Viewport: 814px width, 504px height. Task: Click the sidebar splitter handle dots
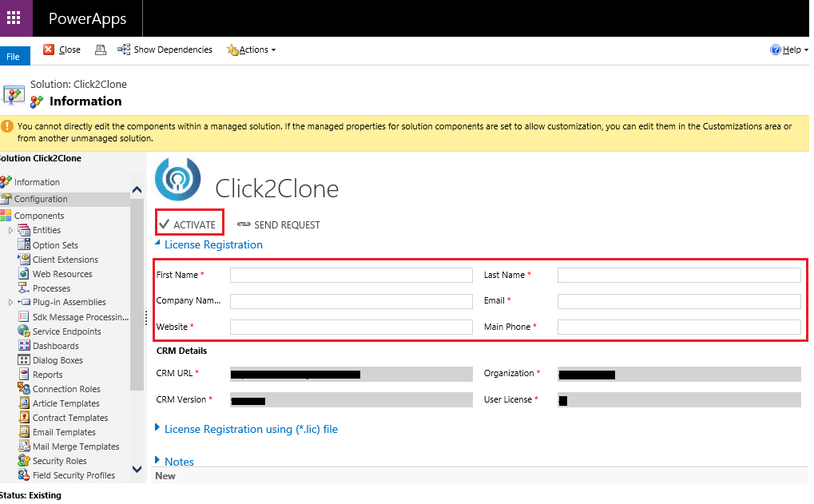coord(146,318)
